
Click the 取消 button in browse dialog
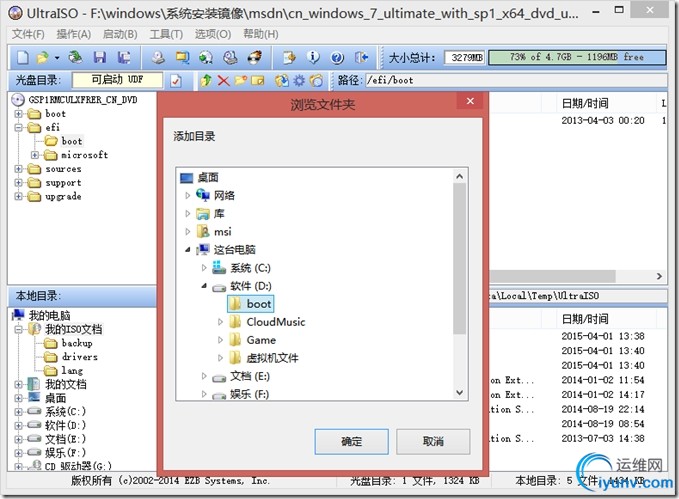coord(433,441)
